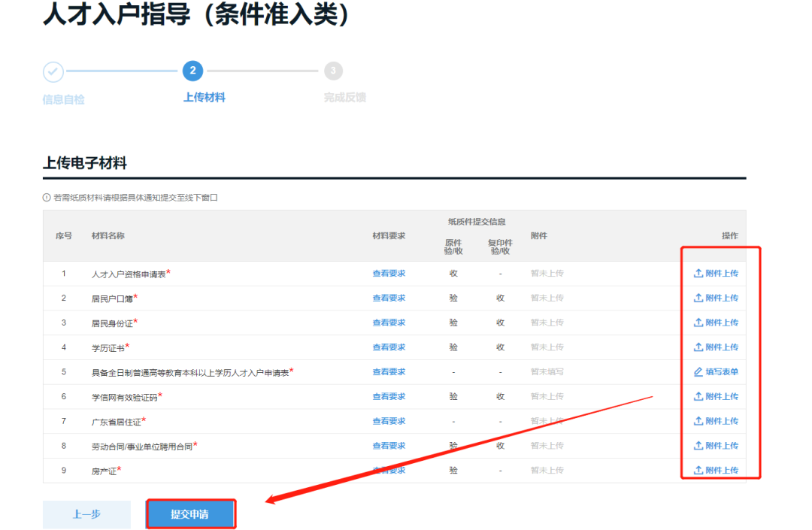The image size is (812, 530).
Task: Click 材料名称 column header
Action: tap(108, 236)
